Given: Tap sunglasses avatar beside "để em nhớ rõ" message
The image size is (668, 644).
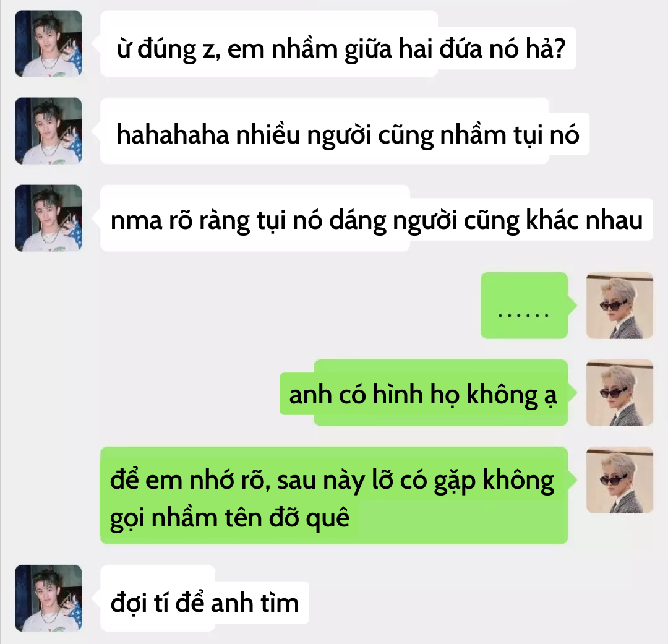Looking at the screenshot, I should [619, 480].
